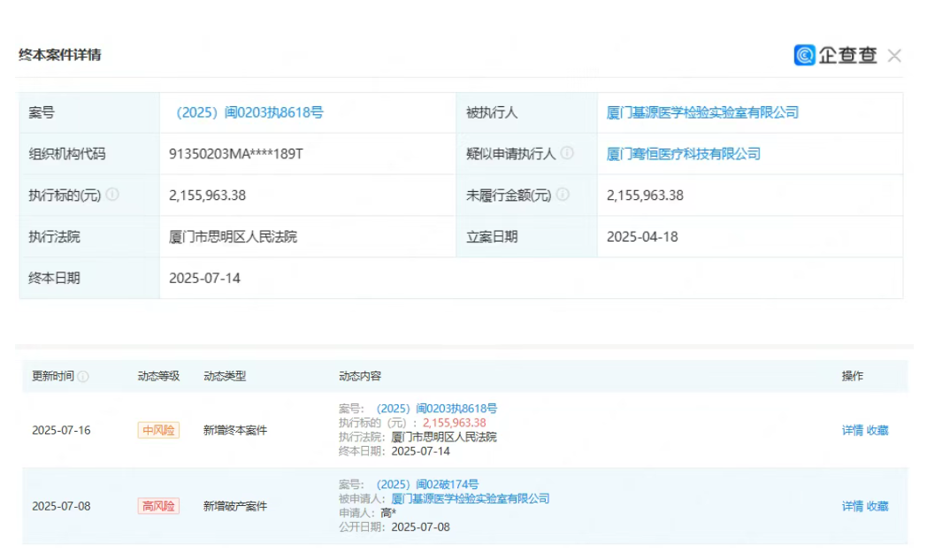The width and height of the screenshot is (935, 560).
Task: Select 收藏 for 新增终本案件 row
Action: click(878, 431)
